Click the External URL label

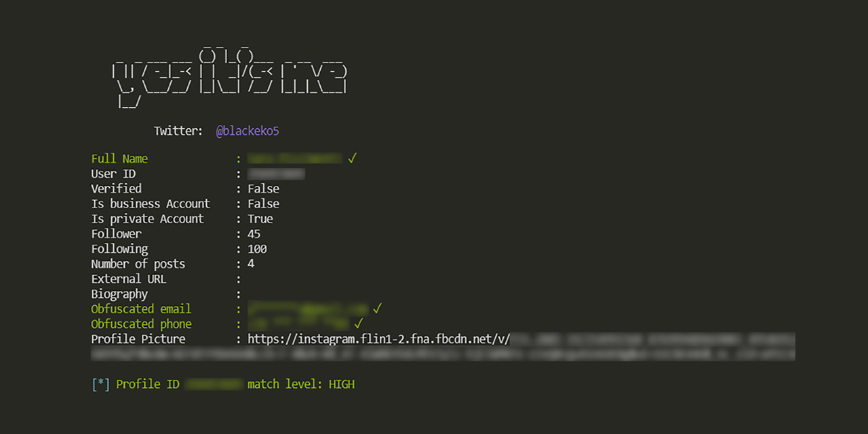click(x=129, y=279)
